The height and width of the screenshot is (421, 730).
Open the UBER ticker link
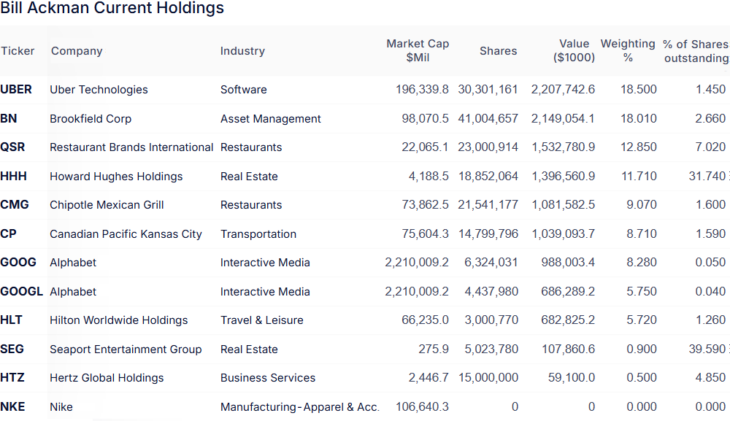click(16, 89)
